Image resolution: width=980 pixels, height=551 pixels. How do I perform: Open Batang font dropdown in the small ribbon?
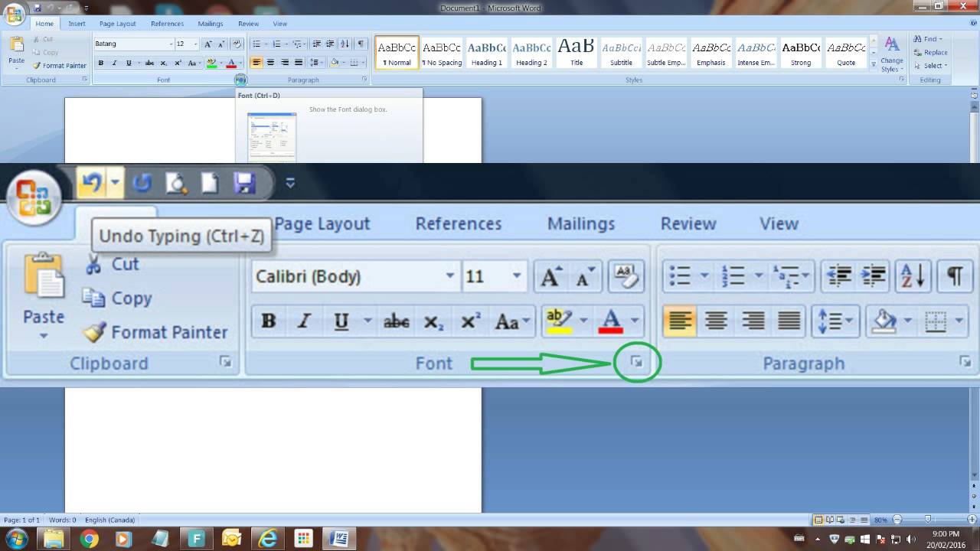point(170,44)
